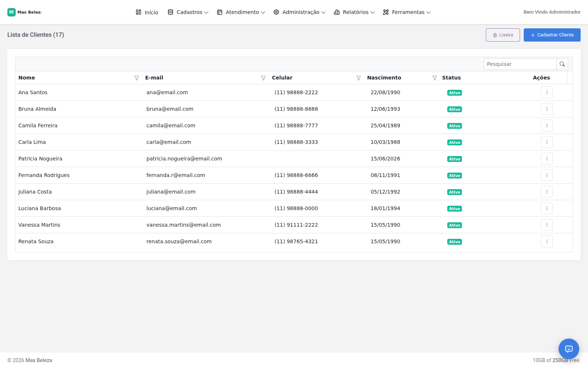Viewport: 588px width, 368px height.
Task: Select the Camila Ferreira name cell
Action: coord(38,125)
